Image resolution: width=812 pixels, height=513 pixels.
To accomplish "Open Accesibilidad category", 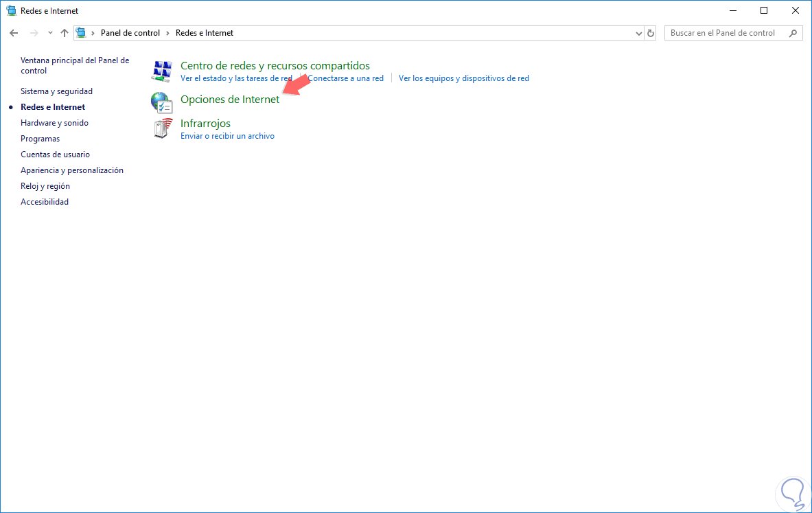I will click(x=45, y=202).
